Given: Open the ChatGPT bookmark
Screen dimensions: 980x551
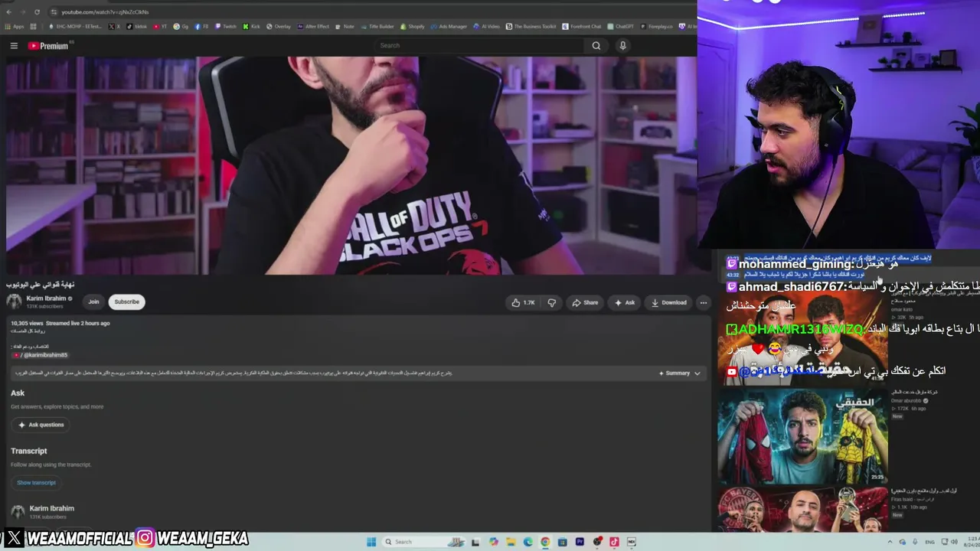Looking at the screenshot, I should point(619,27).
